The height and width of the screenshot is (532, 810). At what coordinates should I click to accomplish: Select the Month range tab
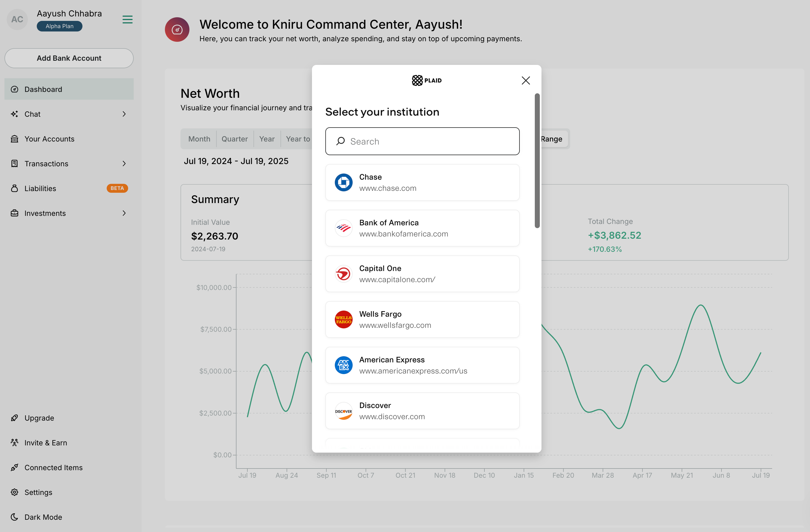pyautogui.click(x=199, y=139)
